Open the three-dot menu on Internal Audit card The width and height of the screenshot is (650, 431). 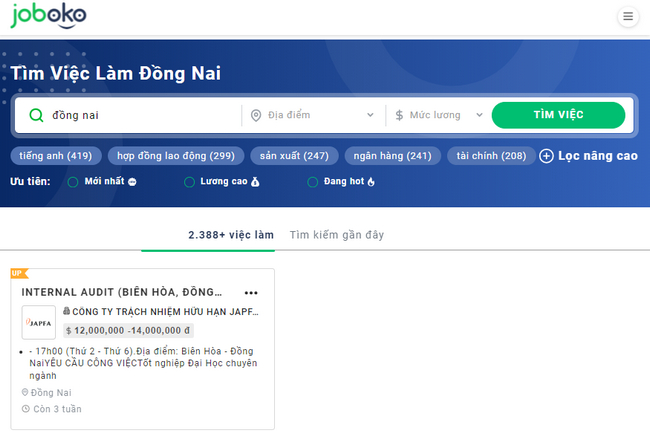coord(251,293)
